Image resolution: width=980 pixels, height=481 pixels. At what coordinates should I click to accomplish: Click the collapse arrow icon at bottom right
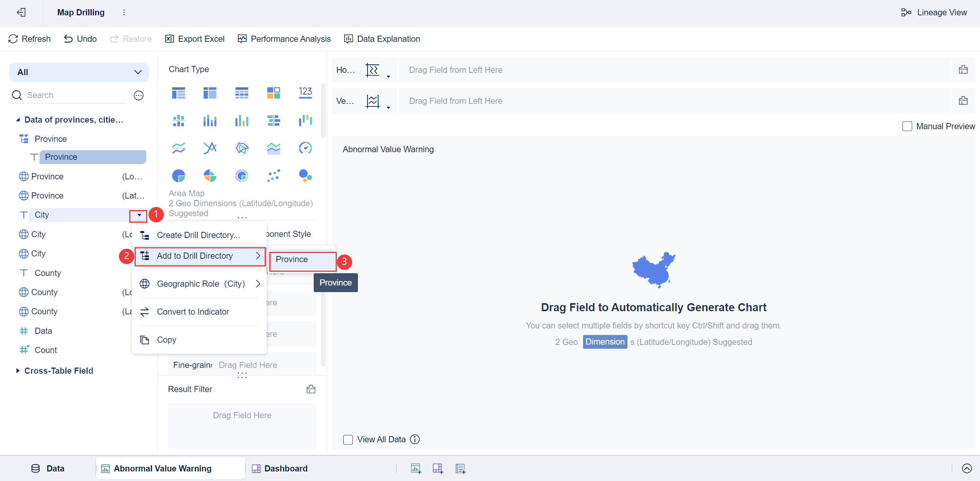point(967,468)
